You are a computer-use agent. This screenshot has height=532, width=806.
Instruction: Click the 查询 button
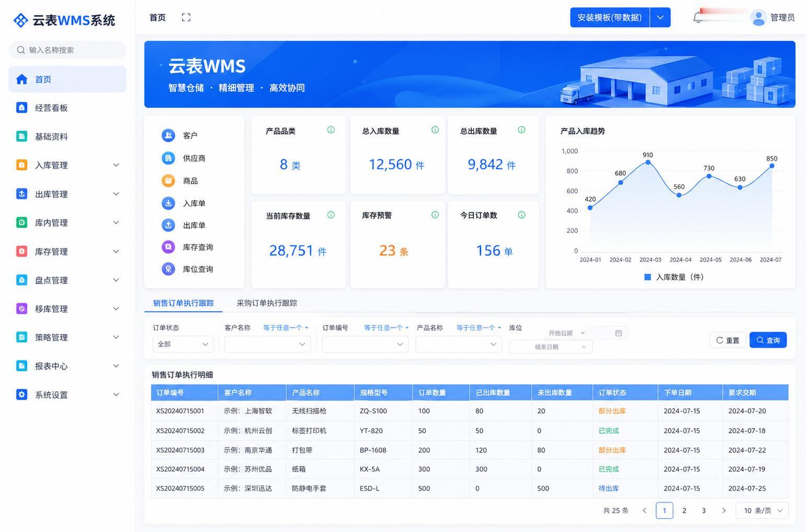(x=768, y=340)
